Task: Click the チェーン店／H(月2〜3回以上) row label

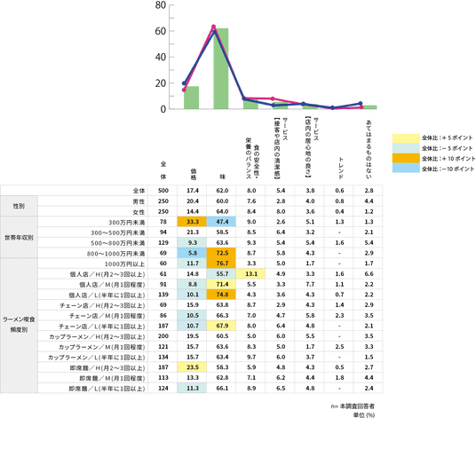Action: [x=103, y=305]
